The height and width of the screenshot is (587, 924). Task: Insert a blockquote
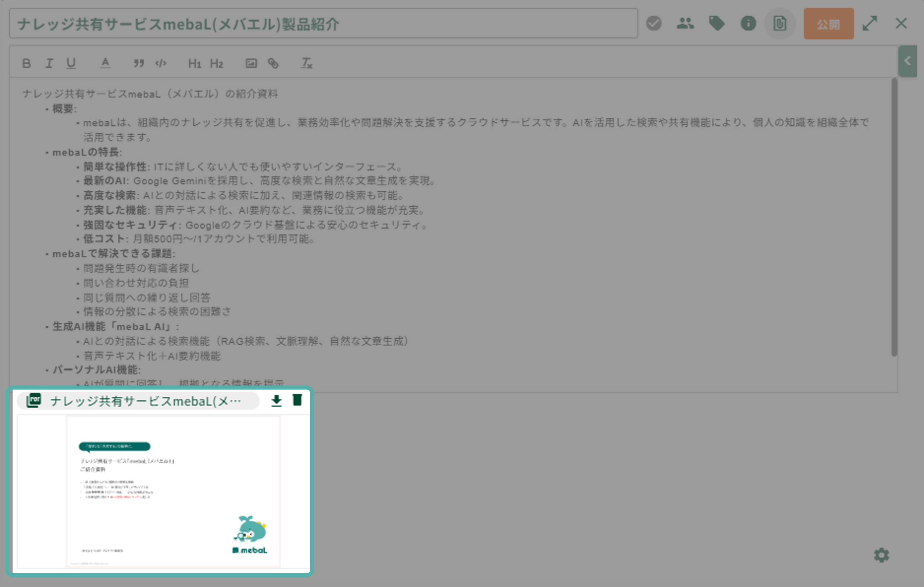[139, 63]
